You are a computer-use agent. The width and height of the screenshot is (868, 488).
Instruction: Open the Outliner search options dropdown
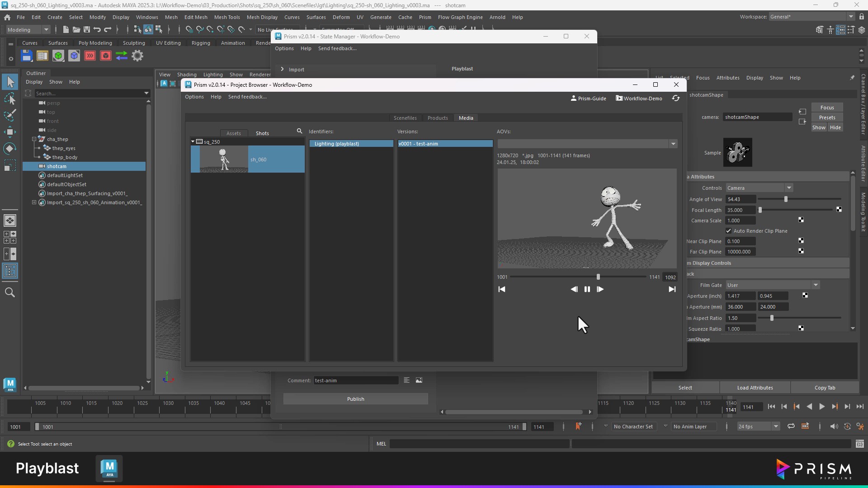[146, 93]
